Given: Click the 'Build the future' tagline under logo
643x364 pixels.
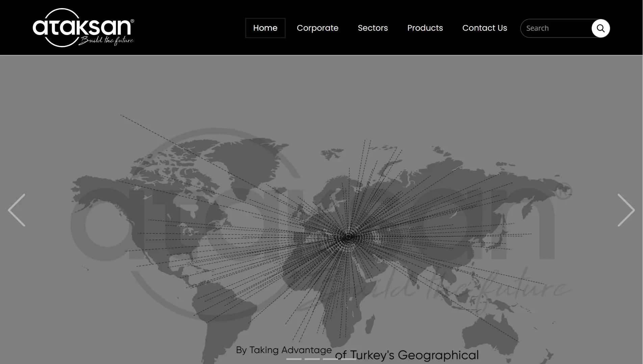Looking at the screenshot, I should pyautogui.click(x=106, y=41).
